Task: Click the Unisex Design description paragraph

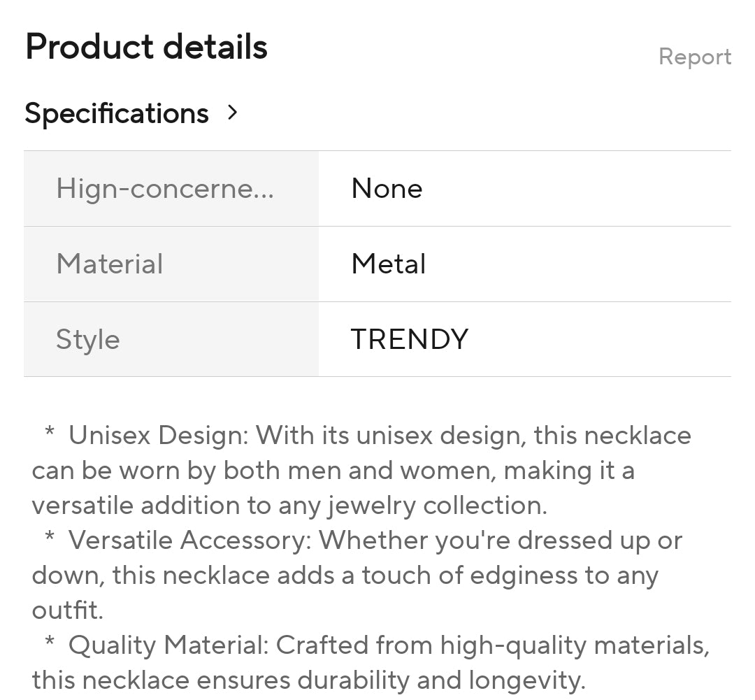Action: pyautogui.click(x=361, y=470)
